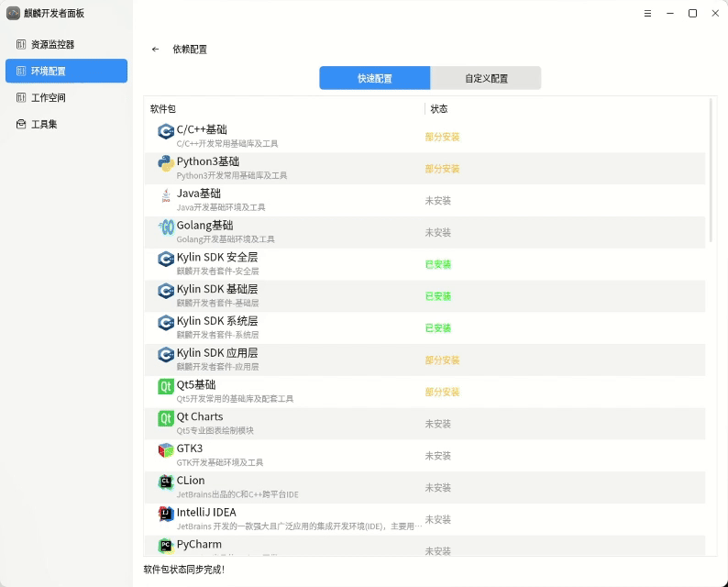728x587 pixels.
Task: Open 工具集 in the sidebar
Action: click(45, 124)
